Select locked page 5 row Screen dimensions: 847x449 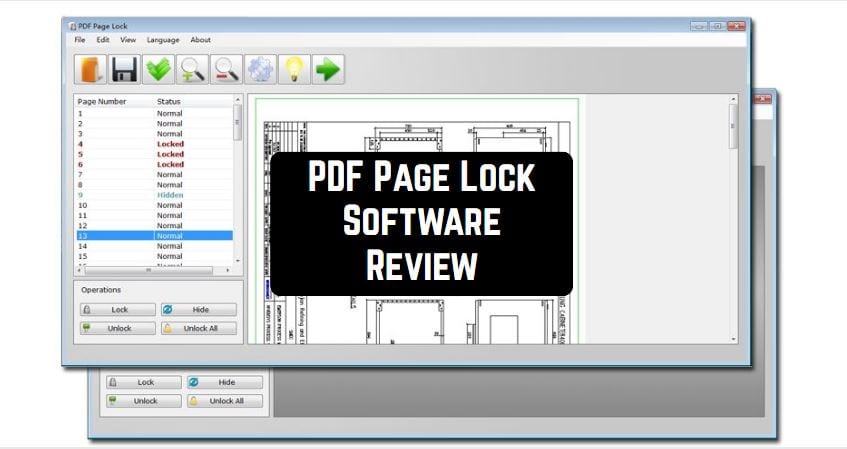click(154, 154)
